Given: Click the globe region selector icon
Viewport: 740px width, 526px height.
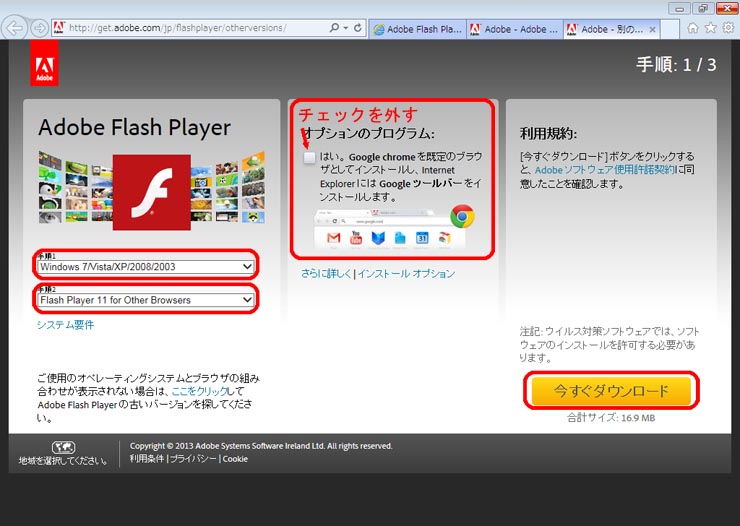Looking at the screenshot, I should click(63, 447).
